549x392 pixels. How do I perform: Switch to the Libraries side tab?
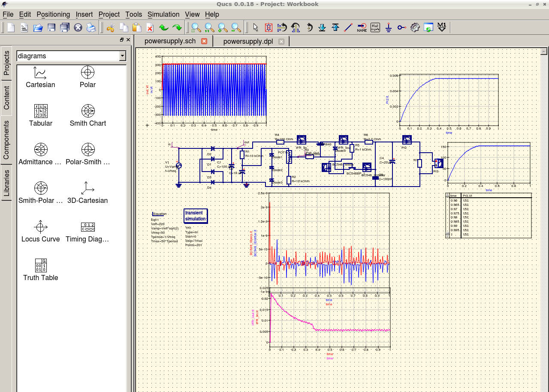tap(6, 183)
